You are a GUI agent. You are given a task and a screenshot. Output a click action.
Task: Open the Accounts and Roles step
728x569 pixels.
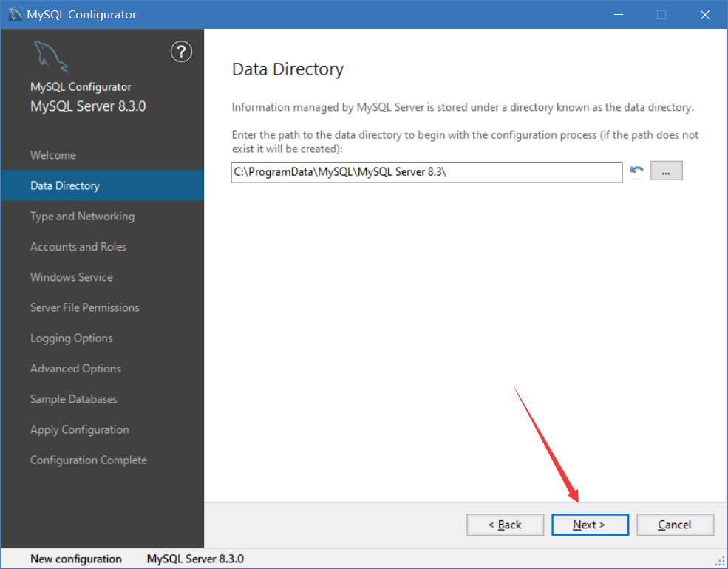pyautogui.click(x=78, y=246)
